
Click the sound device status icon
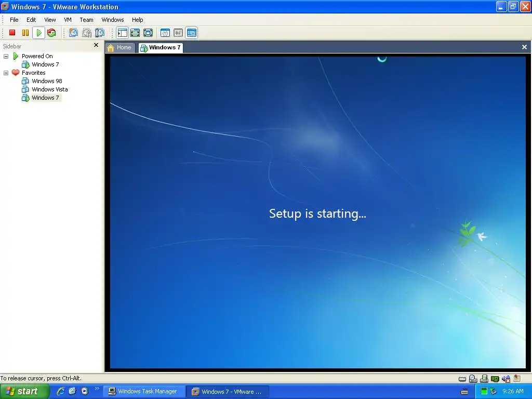click(x=506, y=379)
